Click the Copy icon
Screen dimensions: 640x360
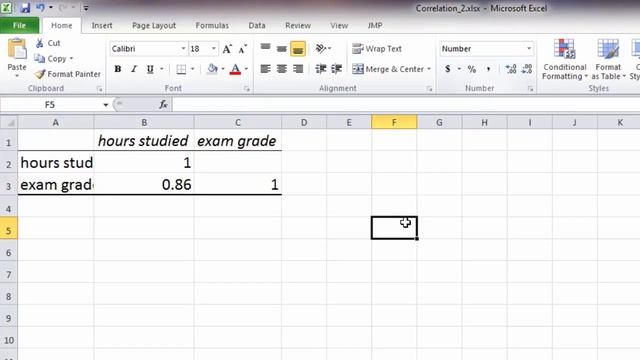(40, 59)
